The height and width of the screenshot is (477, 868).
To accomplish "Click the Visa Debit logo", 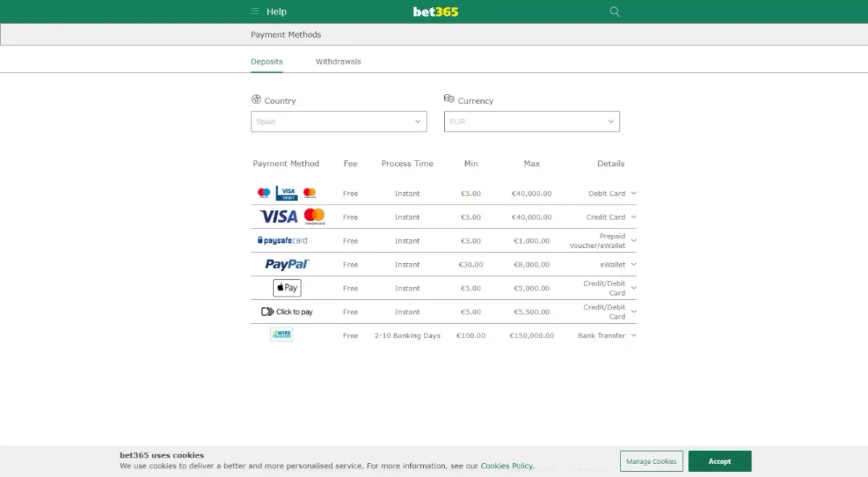I will (x=287, y=193).
